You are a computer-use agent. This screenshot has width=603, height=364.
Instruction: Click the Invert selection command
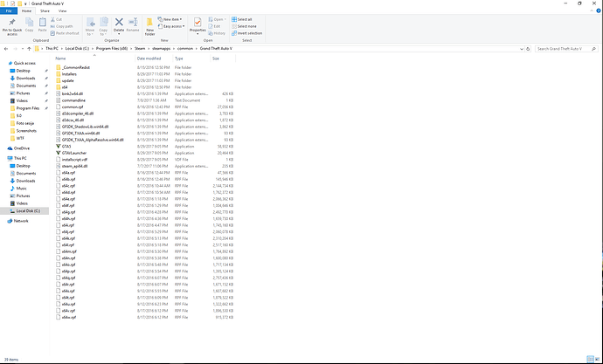246,33
